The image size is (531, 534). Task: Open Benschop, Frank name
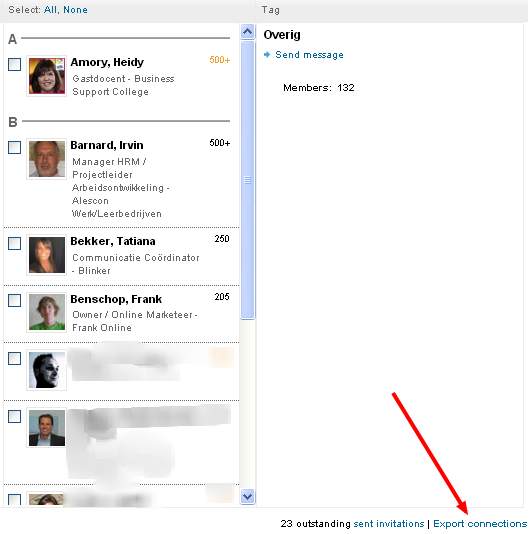click(116, 299)
